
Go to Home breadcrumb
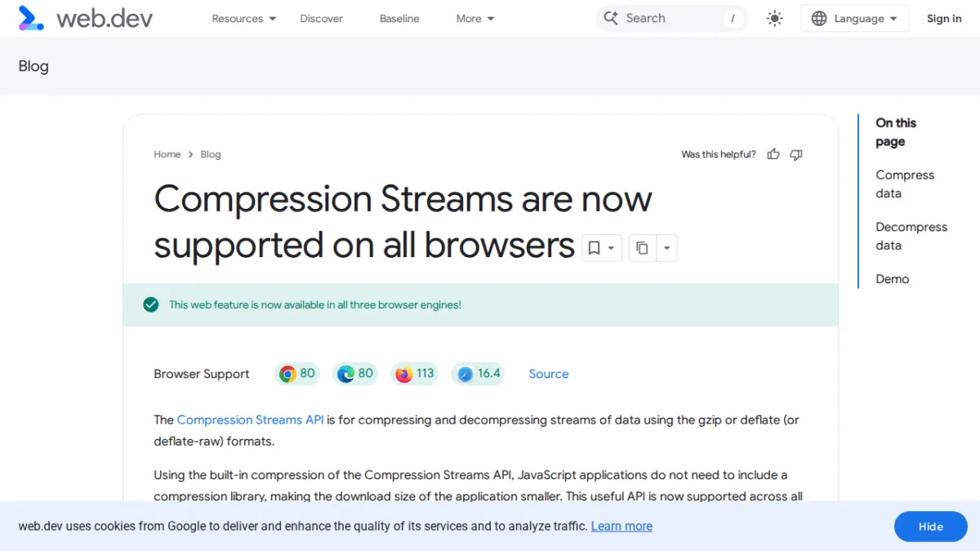pos(167,154)
